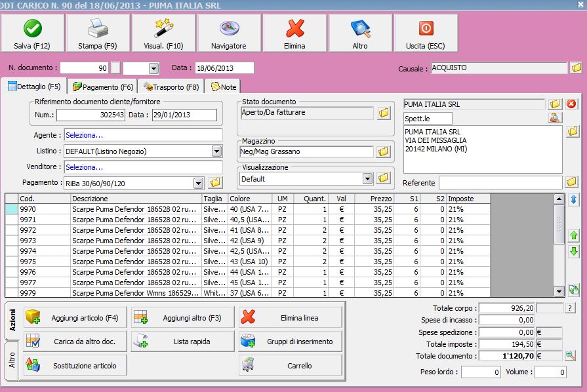
Task: Click the Volume field
Action: pyautogui.click(x=550, y=372)
